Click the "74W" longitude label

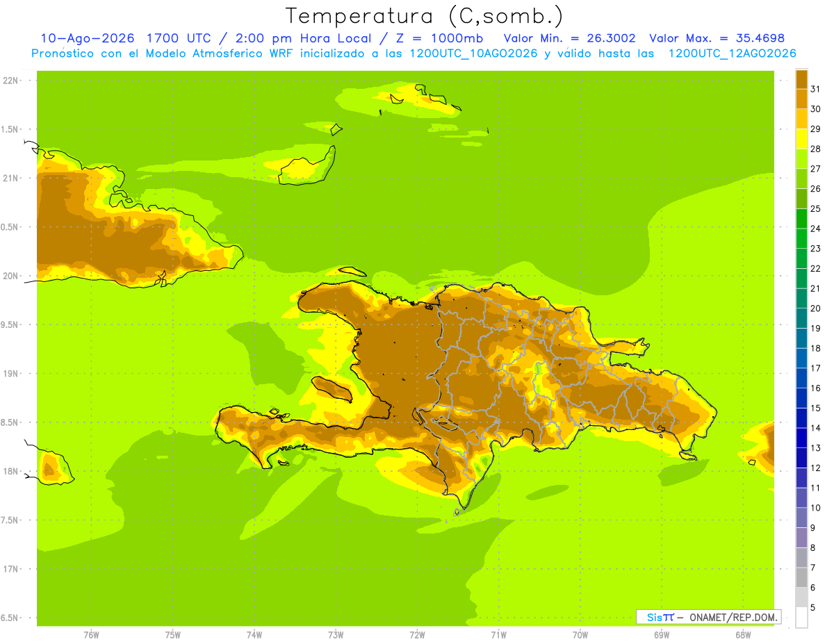point(254,635)
